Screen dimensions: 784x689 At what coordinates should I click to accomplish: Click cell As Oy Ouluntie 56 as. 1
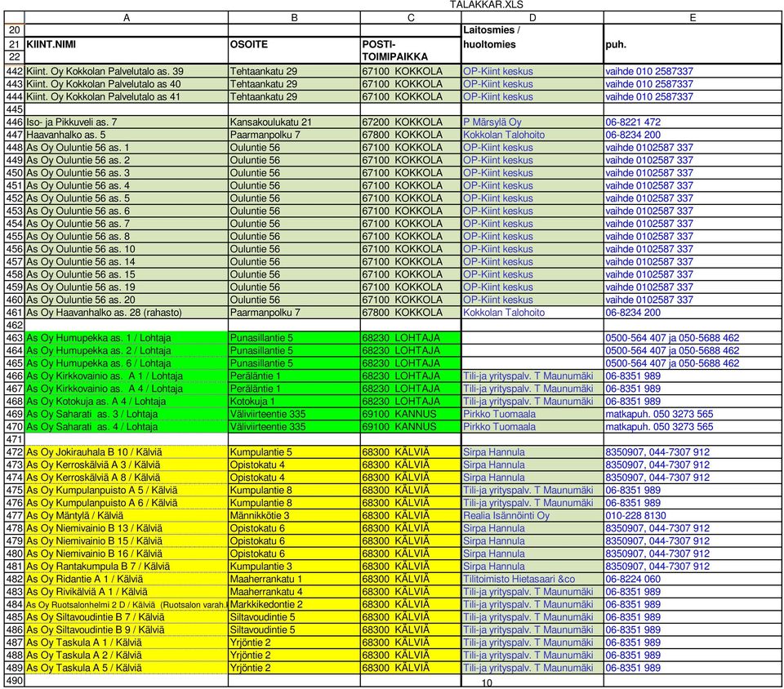point(127,148)
